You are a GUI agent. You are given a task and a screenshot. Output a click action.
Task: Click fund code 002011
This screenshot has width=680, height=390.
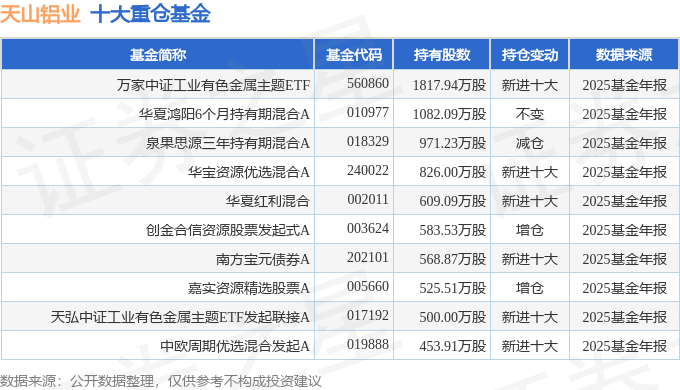point(368,200)
